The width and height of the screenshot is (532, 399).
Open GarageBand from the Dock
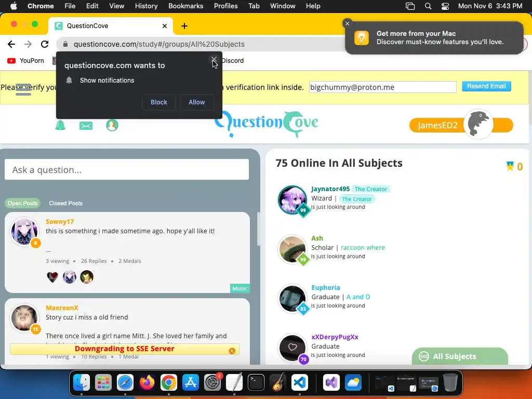[278, 383]
